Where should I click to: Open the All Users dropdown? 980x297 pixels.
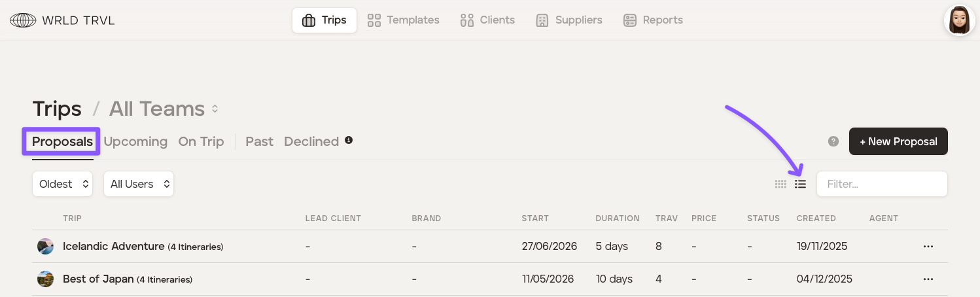[139, 184]
